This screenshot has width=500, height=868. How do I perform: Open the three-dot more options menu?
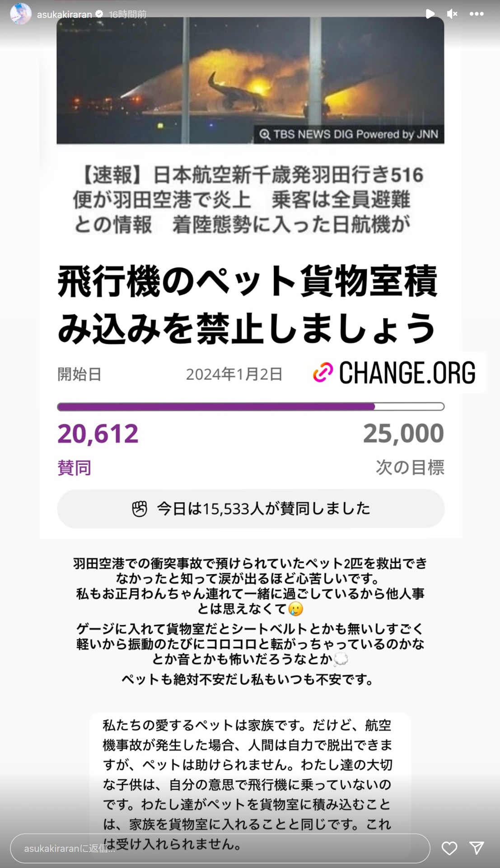coord(477,14)
